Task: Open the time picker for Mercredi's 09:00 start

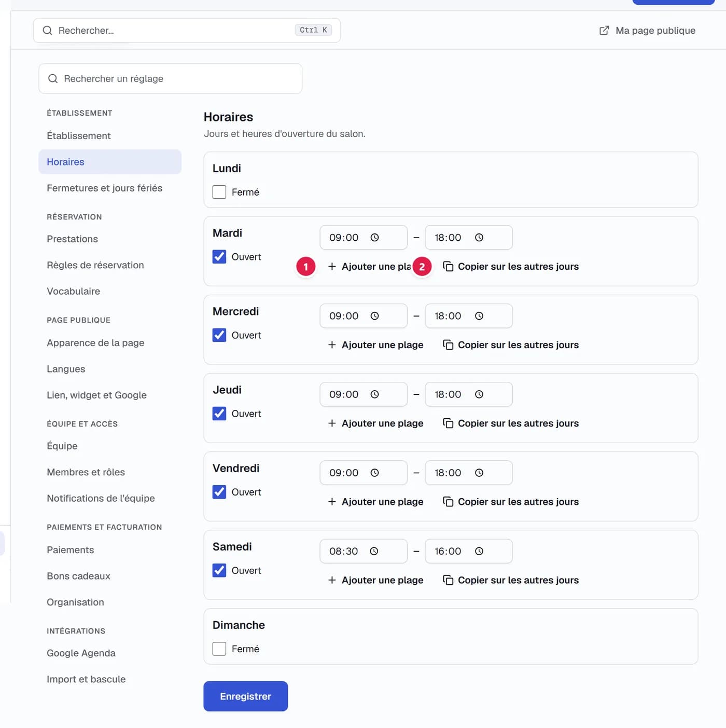Action: pos(374,316)
